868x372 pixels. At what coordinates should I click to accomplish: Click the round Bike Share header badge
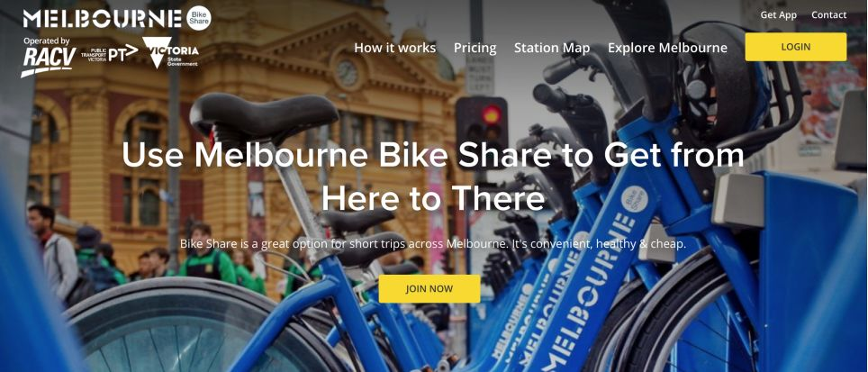point(199,18)
